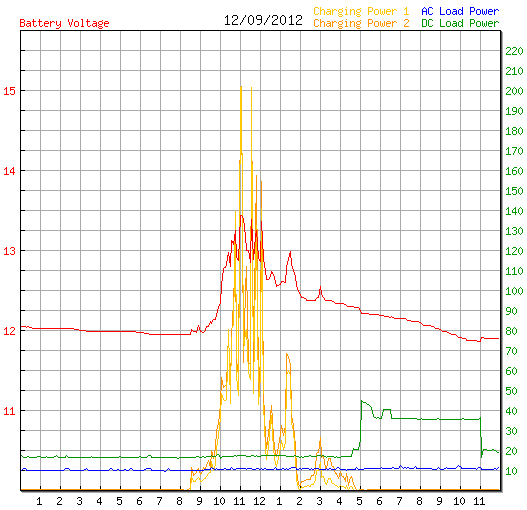The height and width of the screenshot is (510, 527).
Task: Click the 100 watt axis label
Action: (514, 291)
